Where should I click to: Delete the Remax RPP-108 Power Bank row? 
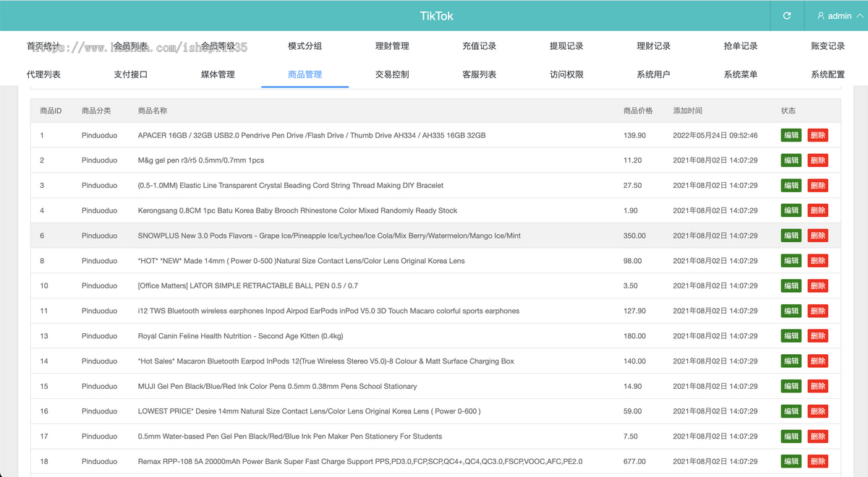pos(818,461)
